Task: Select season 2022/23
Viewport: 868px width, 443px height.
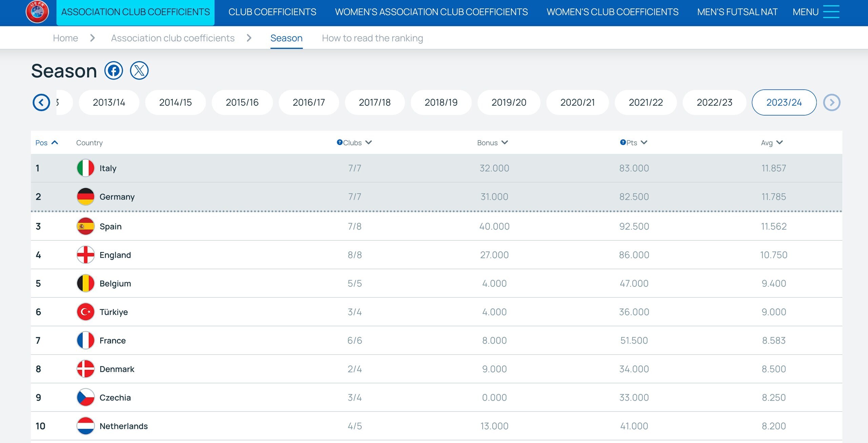Action: pyautogui.click(x=714, y=102)
